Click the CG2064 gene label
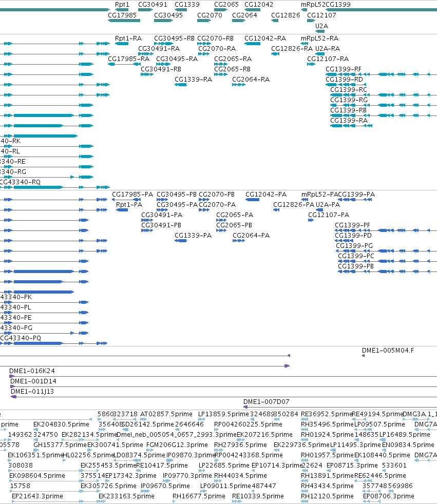Viewport: 437px width, 504px height. coord(244,15)
